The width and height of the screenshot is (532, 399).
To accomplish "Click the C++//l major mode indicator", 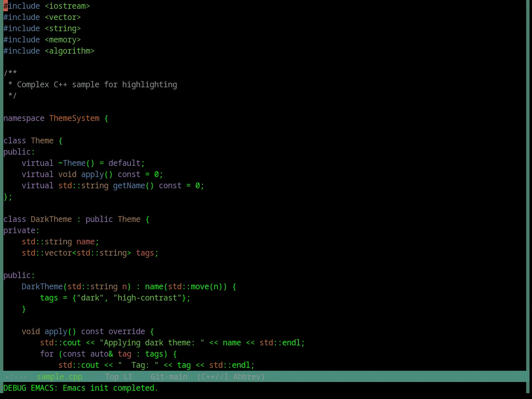I will click(x=213, y=377).
